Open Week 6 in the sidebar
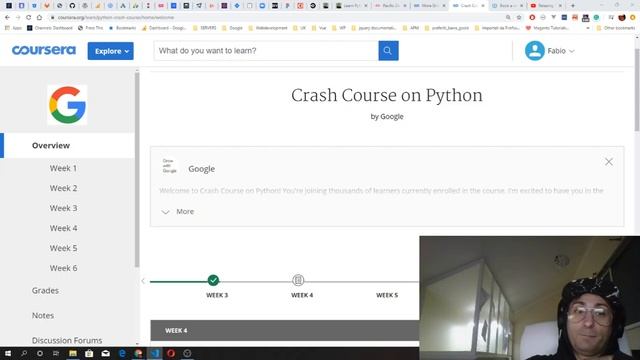640x360 pixels. point(63,268)
